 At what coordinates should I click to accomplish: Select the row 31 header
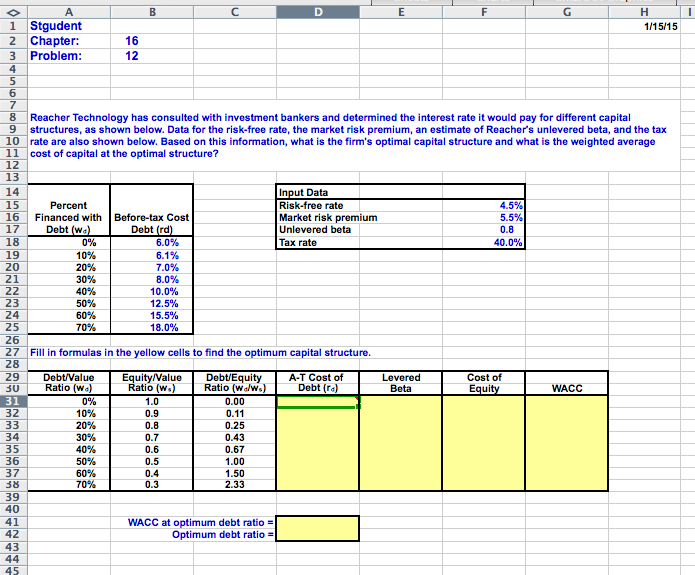tap(13, 402)
